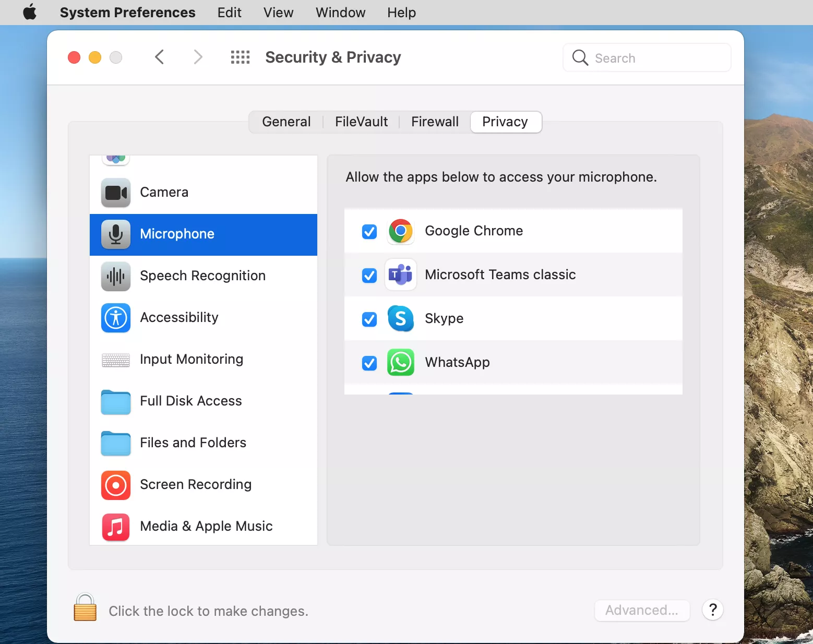Toggle the WhatsApp microphone checkbox

click(369, 363)
